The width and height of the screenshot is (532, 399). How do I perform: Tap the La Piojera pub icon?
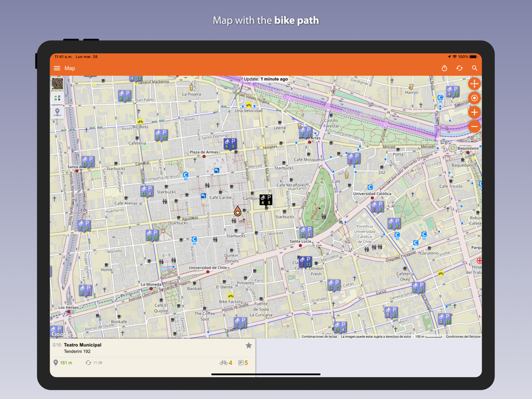pyautogui.click(x=191, y=88)
